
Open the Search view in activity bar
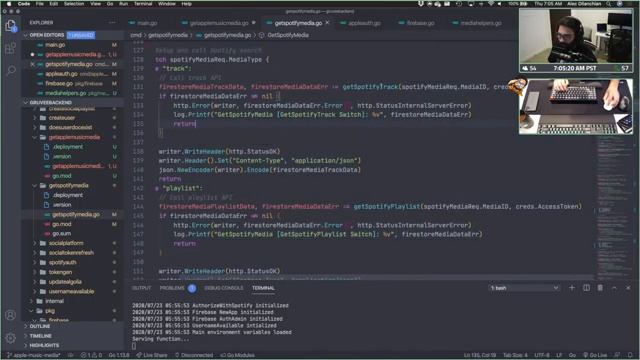click(x=11, y=70)
